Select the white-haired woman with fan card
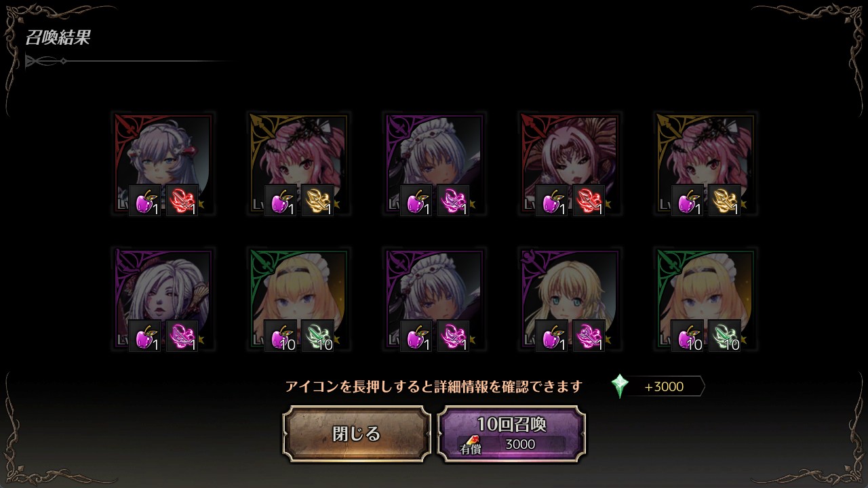 (163, 299)
